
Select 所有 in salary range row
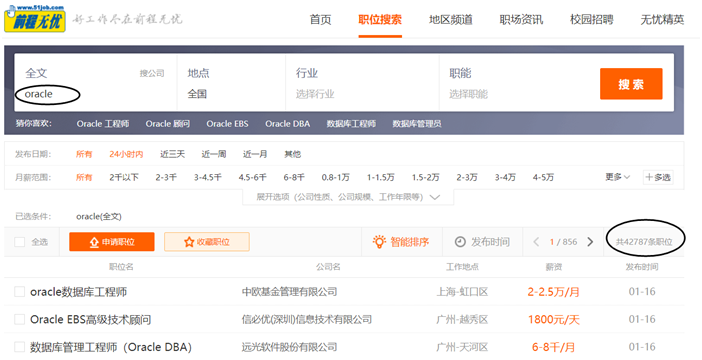[x=84, y=177]
